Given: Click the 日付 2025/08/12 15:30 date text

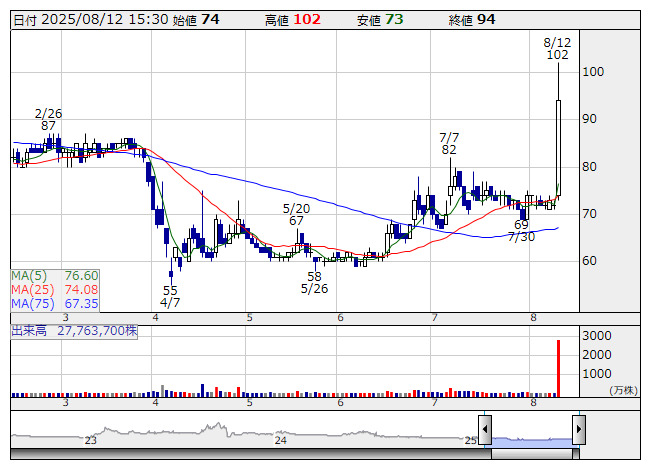Looking at the screenshot, I should pyautogui.click(x=91, y=20).
